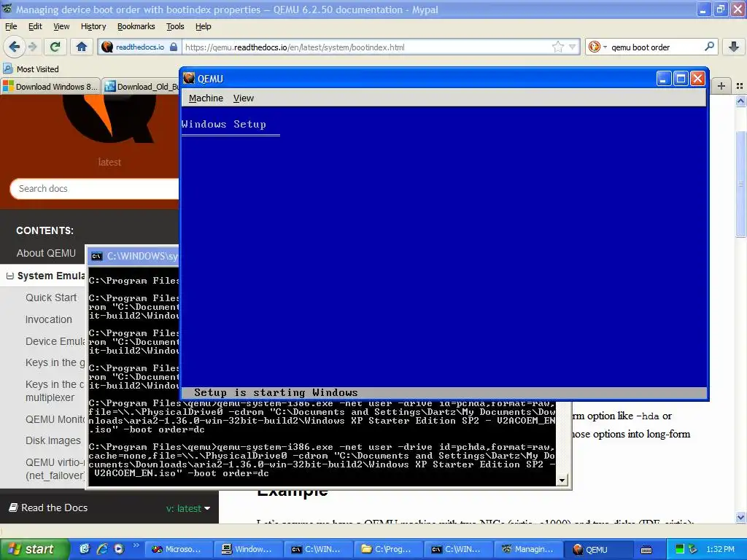Open the QEMU Machine menu
Image resolution: width=747 pixels, height=560 pixels.
pyautogui.click(x=206, y=98)
